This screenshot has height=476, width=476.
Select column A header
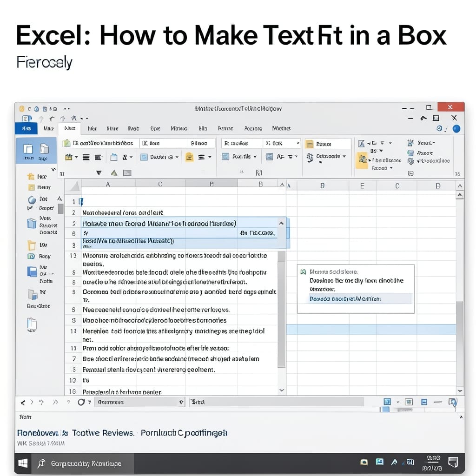[108, 184]
